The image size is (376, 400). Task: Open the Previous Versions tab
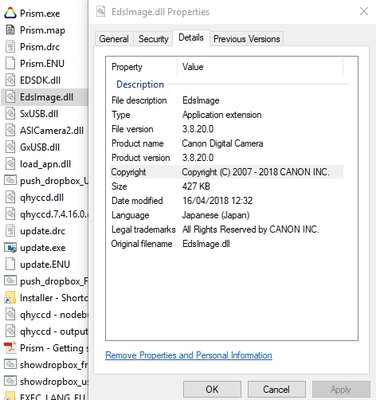pos(247,39)
